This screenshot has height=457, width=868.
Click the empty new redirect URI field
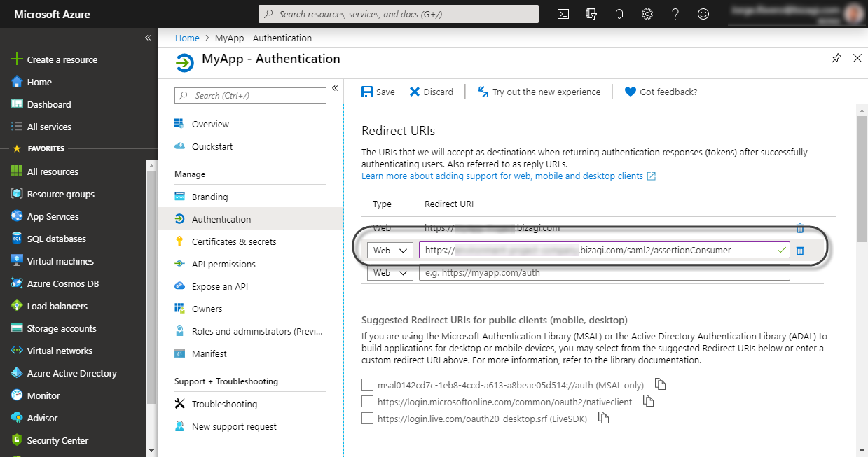[604, 273]
